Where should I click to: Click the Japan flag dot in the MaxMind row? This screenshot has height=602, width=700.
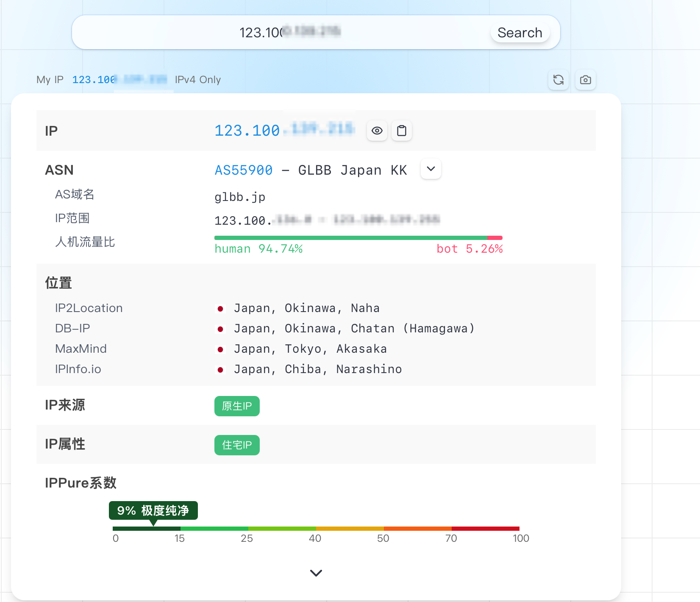click(220, 349)
